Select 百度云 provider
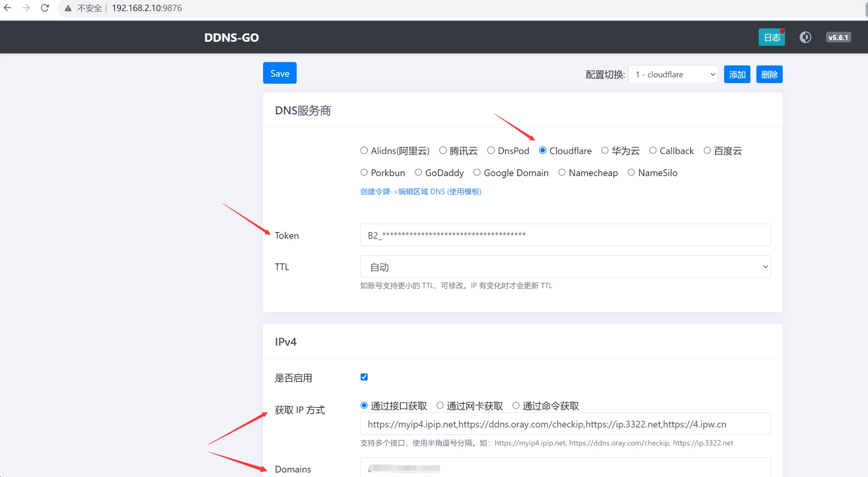This screenshot has height=477, width=868. [707, 150]
